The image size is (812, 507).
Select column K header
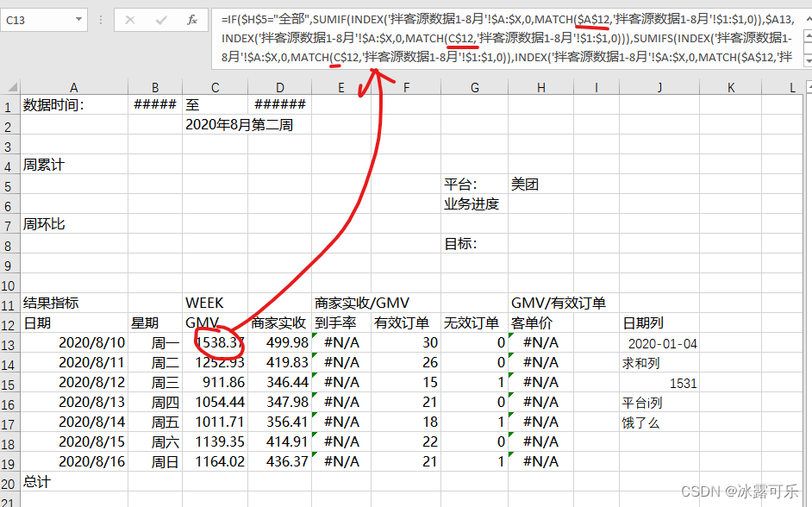[731, 88]
